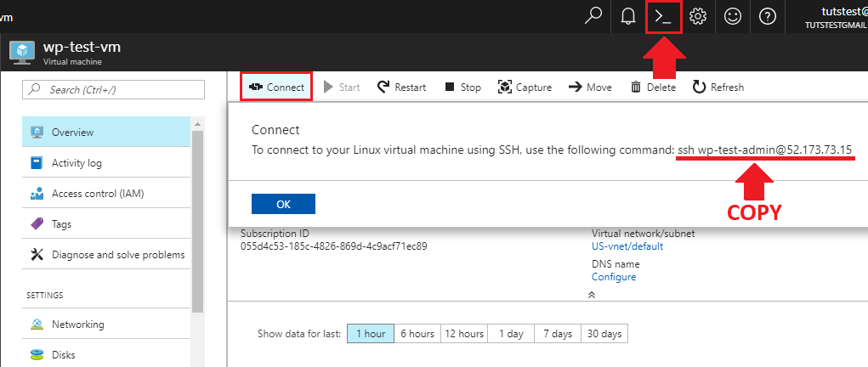
Task: Restart the virtual machine
Action: [401, 87]
